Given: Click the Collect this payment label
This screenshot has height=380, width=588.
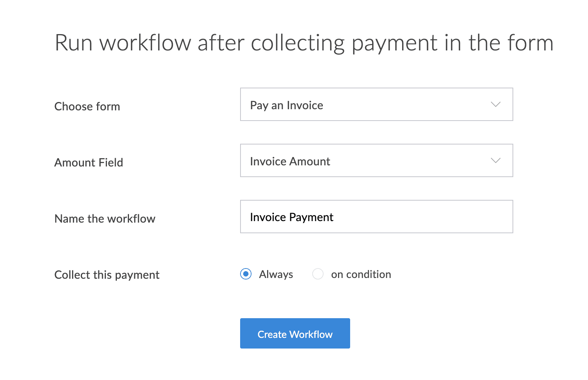Looking at the screenshot, I should point(107,275).
